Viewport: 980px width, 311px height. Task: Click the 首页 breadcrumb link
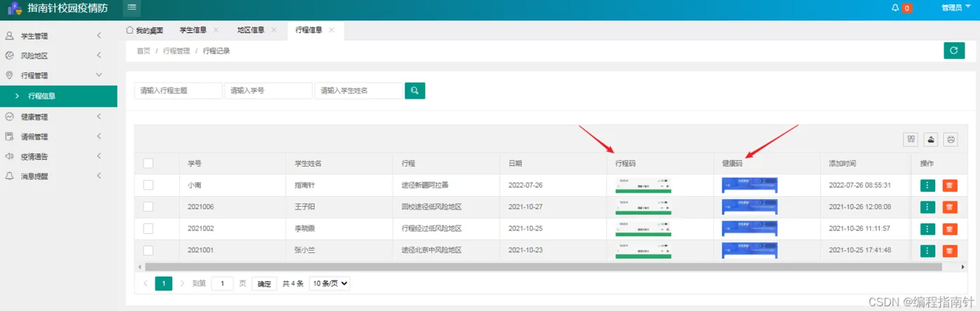143,51
